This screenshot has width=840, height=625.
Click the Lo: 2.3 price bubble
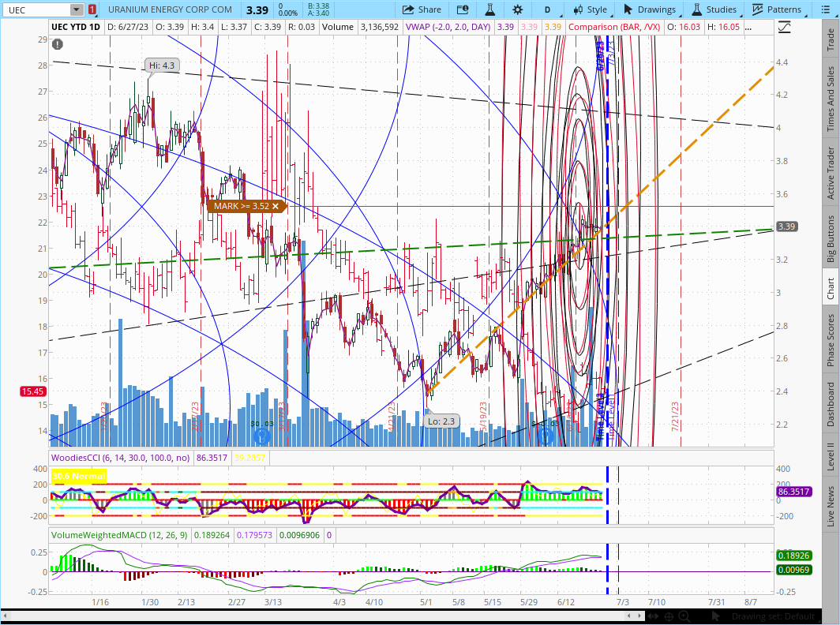point(441,421)
